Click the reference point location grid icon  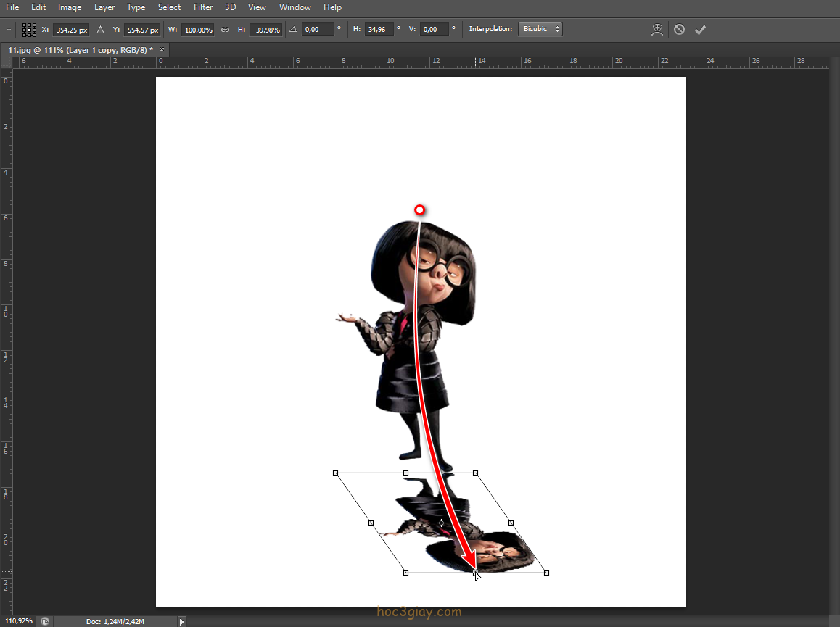tap(29, 30)
